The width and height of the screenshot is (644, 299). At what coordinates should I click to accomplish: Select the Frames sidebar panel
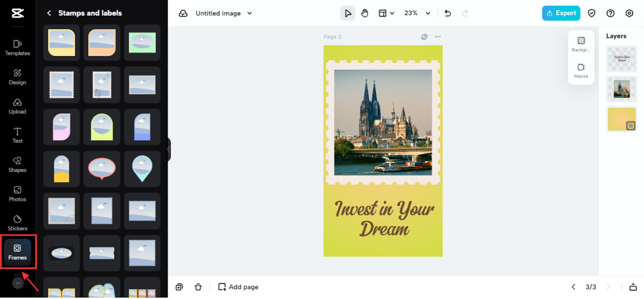tap(17, 252)
